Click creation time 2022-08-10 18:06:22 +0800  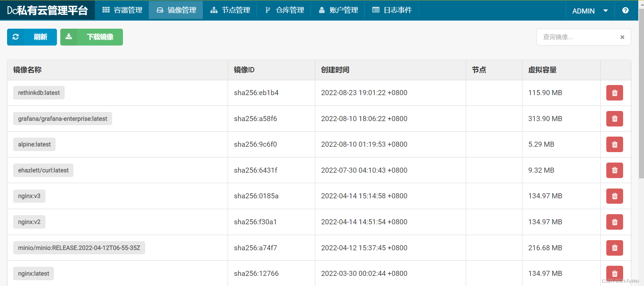pyautogui.click(x=364, y=119)
